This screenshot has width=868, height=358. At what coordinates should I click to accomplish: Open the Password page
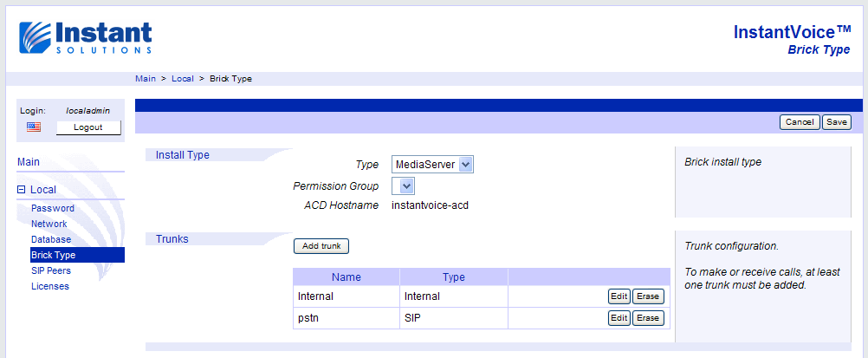click(x=53, y=208)
